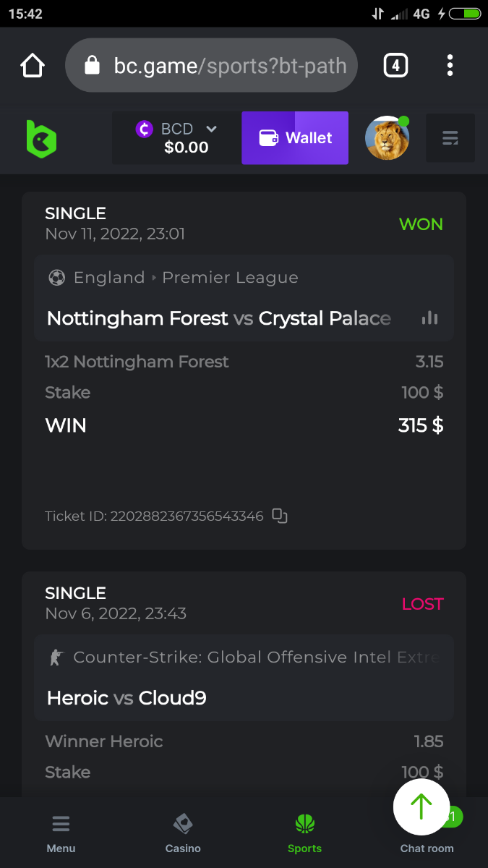Open the bet slip list icon
488x868 pixels.
tap(450, 138)
